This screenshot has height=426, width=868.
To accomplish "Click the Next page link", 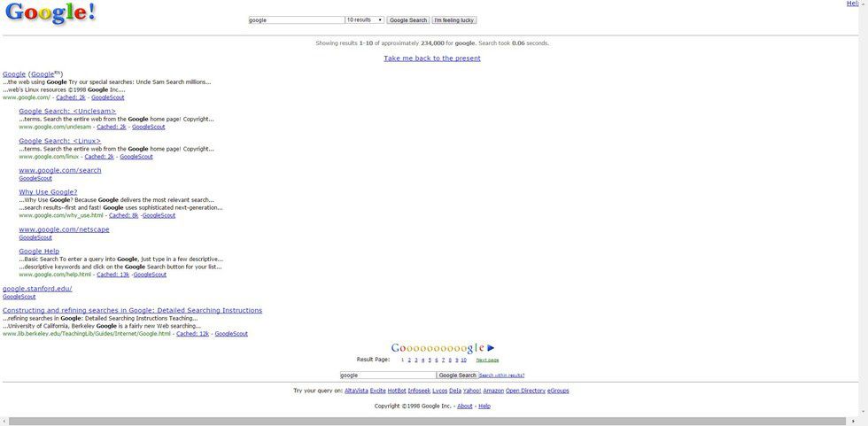I will coord(487,360).
